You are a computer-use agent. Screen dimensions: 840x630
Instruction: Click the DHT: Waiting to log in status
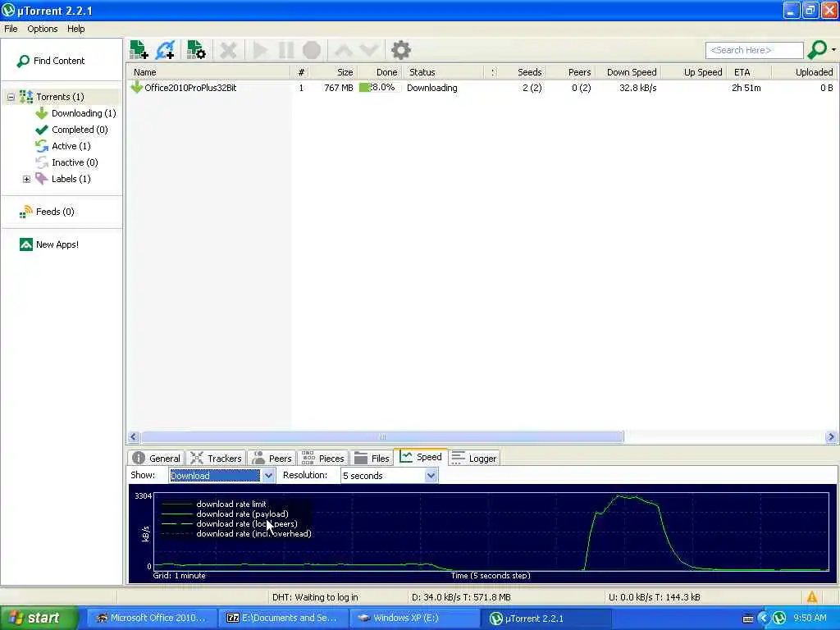pos(315,597)
